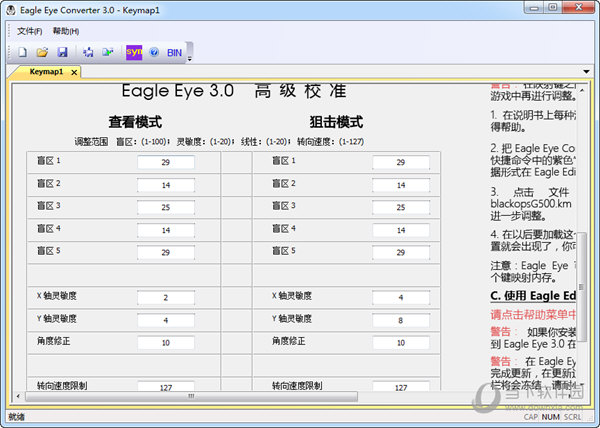600x428 pixels.
Task: Click the 就绪 status bar text
Action: pos(16,417)
